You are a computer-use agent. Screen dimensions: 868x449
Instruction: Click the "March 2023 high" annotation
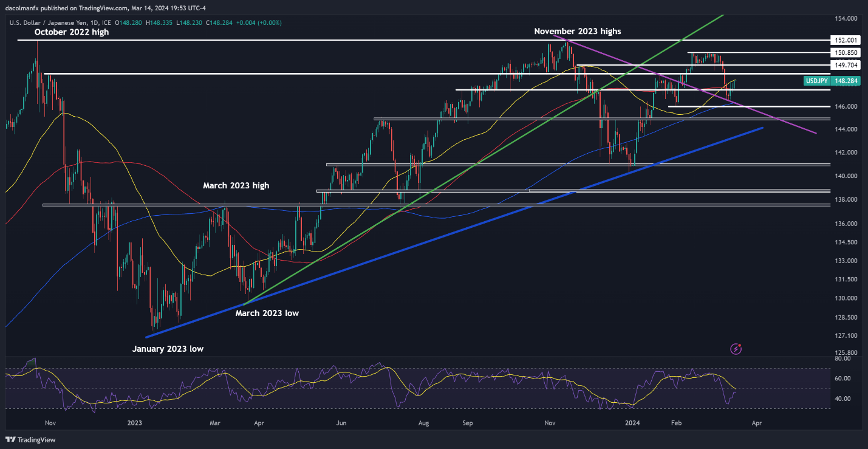(236, 186)
